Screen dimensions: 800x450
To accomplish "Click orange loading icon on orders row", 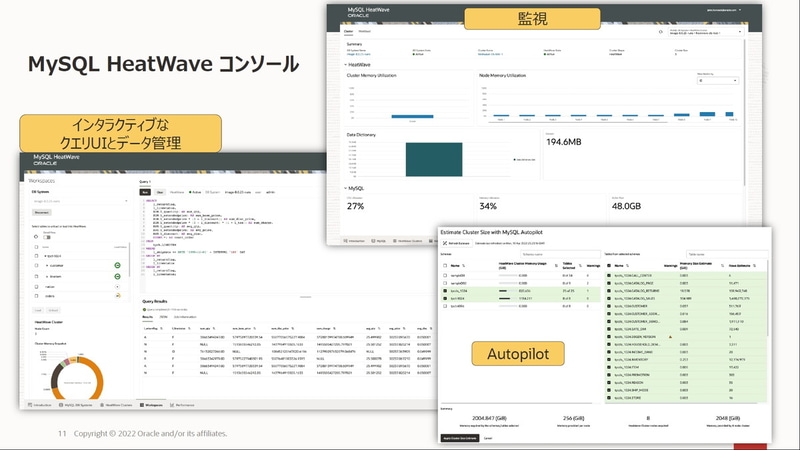I will 118,295.
